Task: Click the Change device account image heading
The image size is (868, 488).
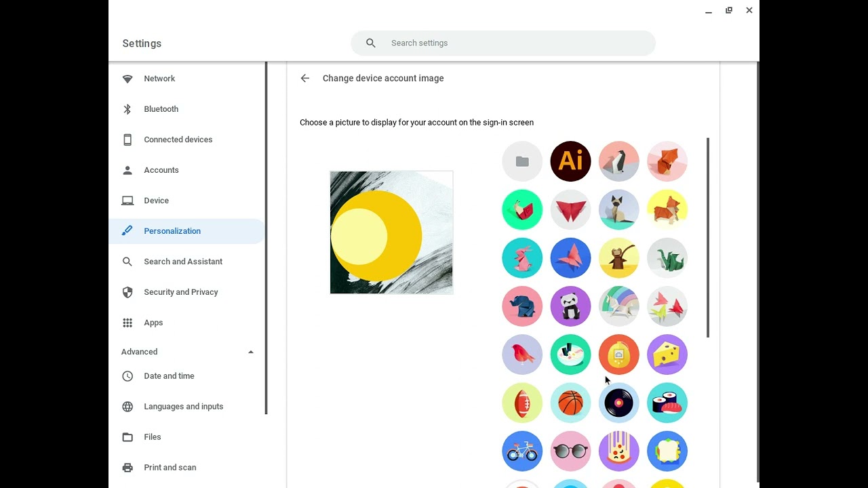Action: pos(383,78)
